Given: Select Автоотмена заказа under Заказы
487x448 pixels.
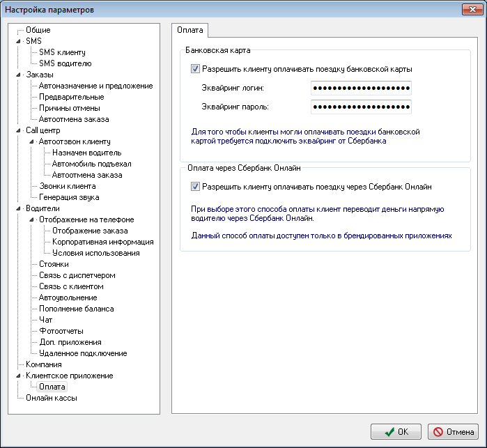Looking at the screenshot, I should tap(74, 119).
